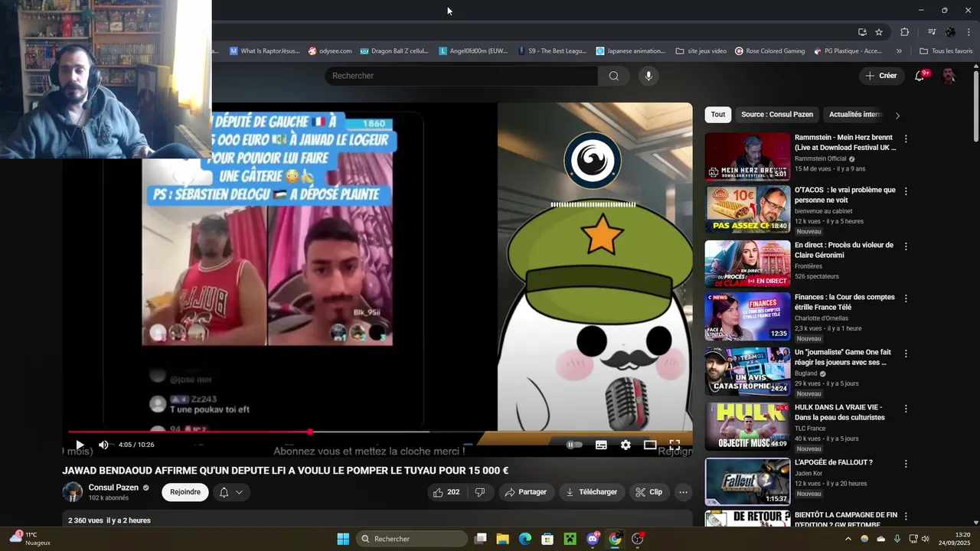Enter fullscreen mode in the player
The width and height of the screenshot is (980, 551).
pos(675,445)
